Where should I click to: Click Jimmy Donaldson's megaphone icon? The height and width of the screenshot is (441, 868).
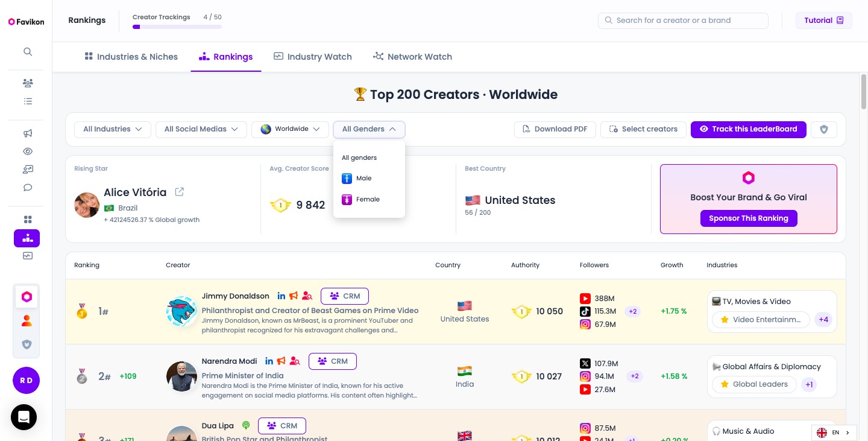coord(294,296)
